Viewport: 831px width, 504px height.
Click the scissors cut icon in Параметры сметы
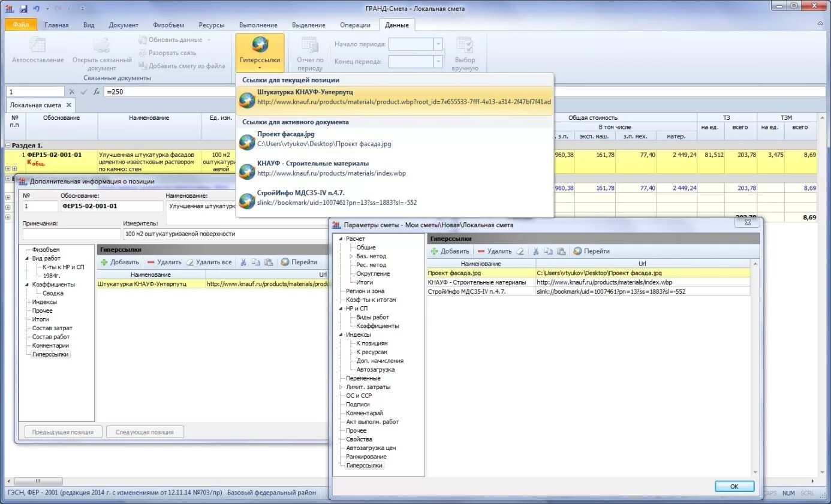pyautogui.click(x=536, y=251)
